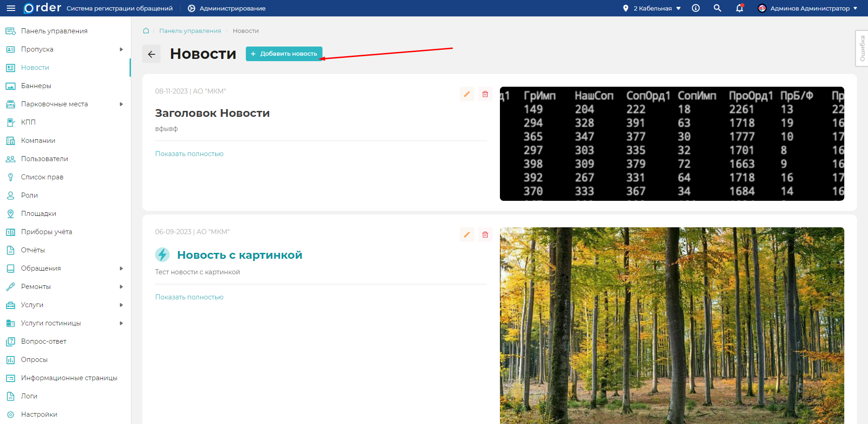Delete the 'Заголовок Новости' news item
868x424 pixels.
(x=485, y=94)
